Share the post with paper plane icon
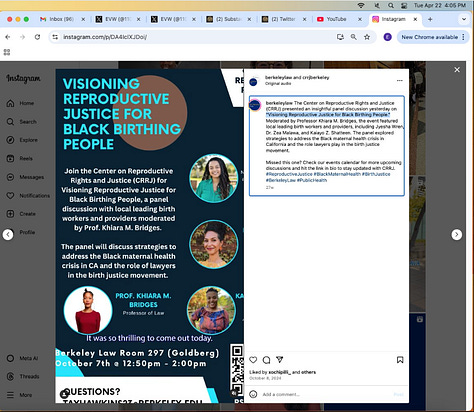Image resolution: width=474 pixels, height=412 pixels. [279, 360]
